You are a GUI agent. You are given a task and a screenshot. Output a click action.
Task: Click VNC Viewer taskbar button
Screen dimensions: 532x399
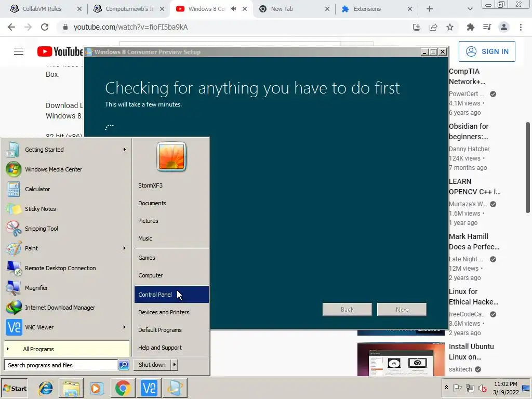click(x=149, y=388)
